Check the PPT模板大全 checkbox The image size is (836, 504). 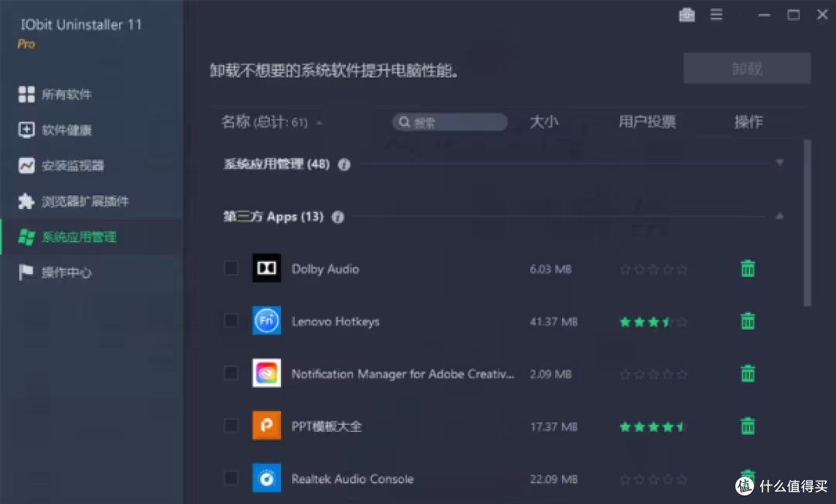[x=231, y=425]
